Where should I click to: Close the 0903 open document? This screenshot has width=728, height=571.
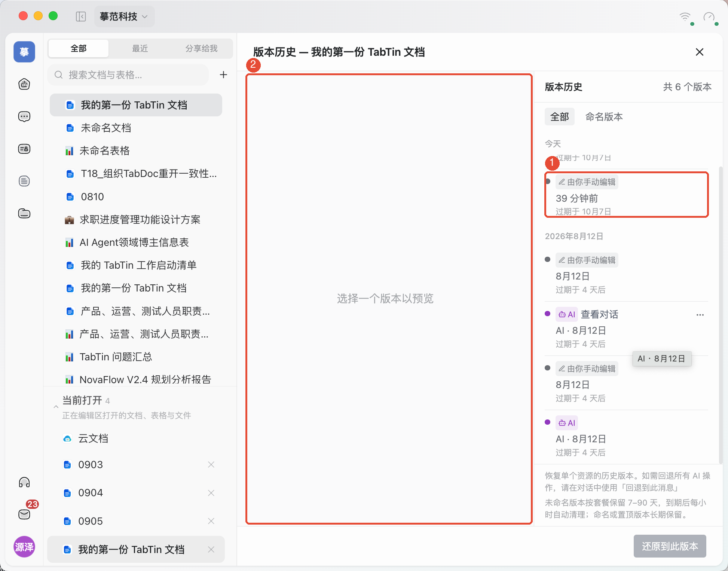[211, 465]
